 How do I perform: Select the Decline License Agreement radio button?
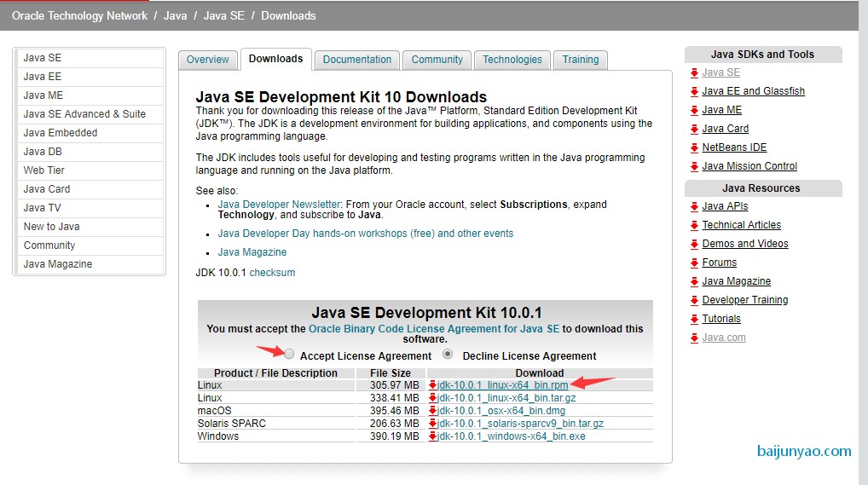(448, 355)
